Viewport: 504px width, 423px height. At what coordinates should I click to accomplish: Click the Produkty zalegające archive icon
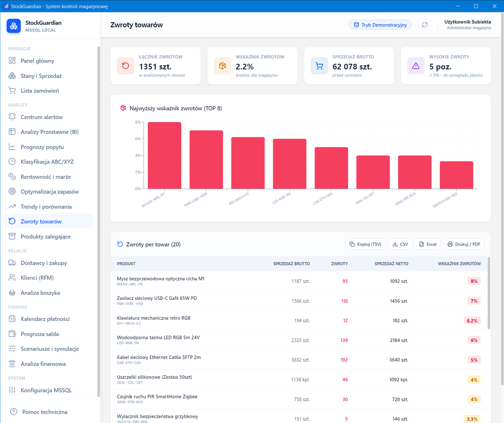(x=12, y=237)
